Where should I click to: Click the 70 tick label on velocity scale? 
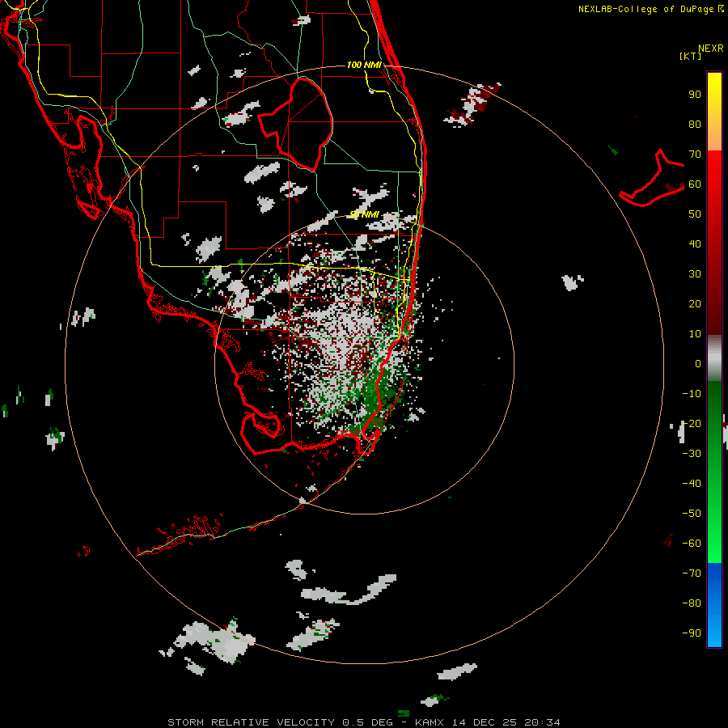pyautogui.click(x=695, y=154)
